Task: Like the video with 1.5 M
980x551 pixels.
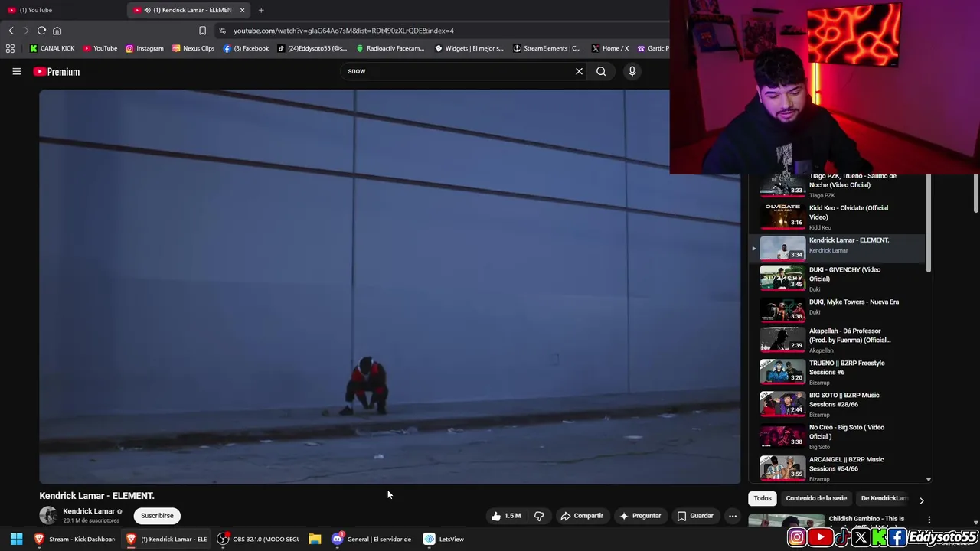Action: point(506,516)
